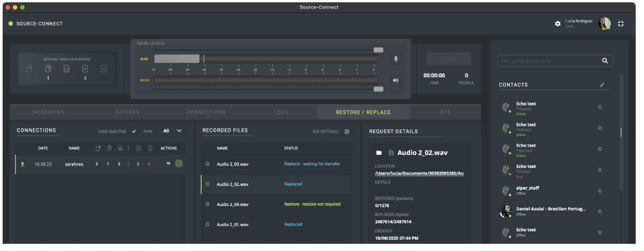The height and width of the screenshot is (251, 644).
Task: Open menu for the offline Echo test contact
Action: pyautogui.click(x=600, y=232)
